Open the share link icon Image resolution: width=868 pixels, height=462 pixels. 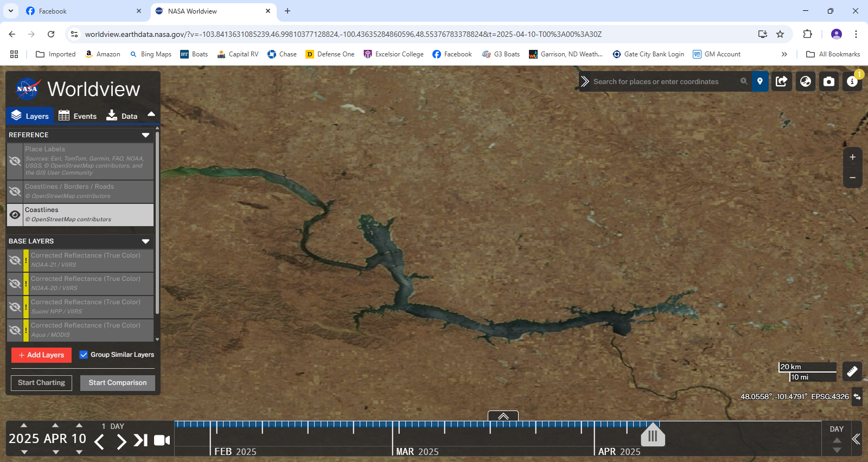click(782, 81)
